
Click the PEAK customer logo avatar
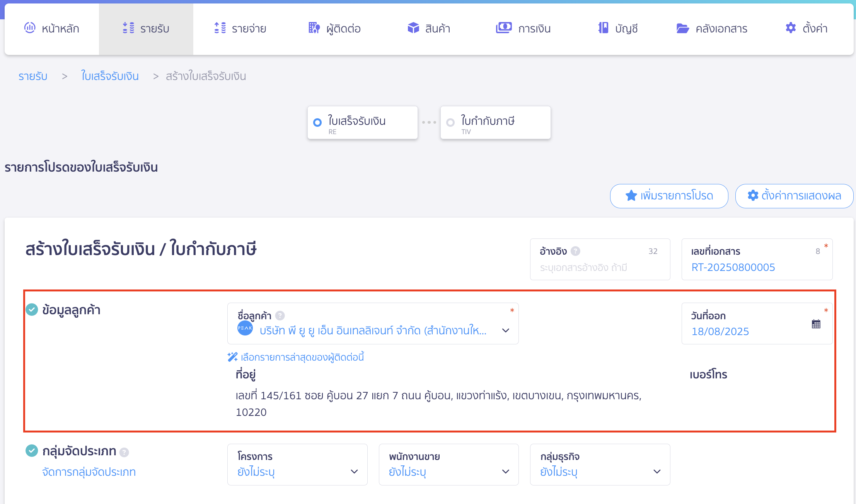[x=245, y=328]
